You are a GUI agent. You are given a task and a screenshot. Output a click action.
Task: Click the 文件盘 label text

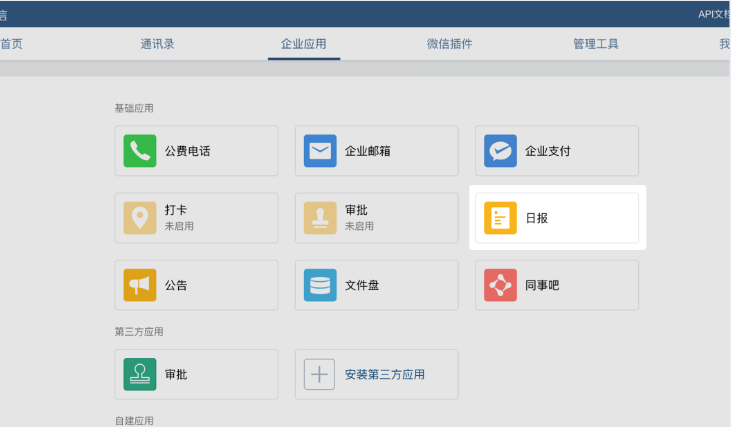tap(362, 286)
